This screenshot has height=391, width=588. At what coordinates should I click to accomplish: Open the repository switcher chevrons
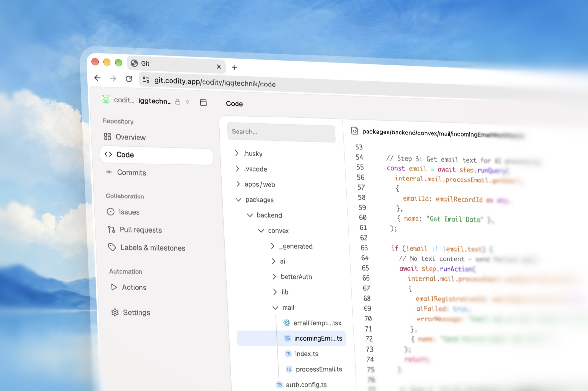click(188, 102)
